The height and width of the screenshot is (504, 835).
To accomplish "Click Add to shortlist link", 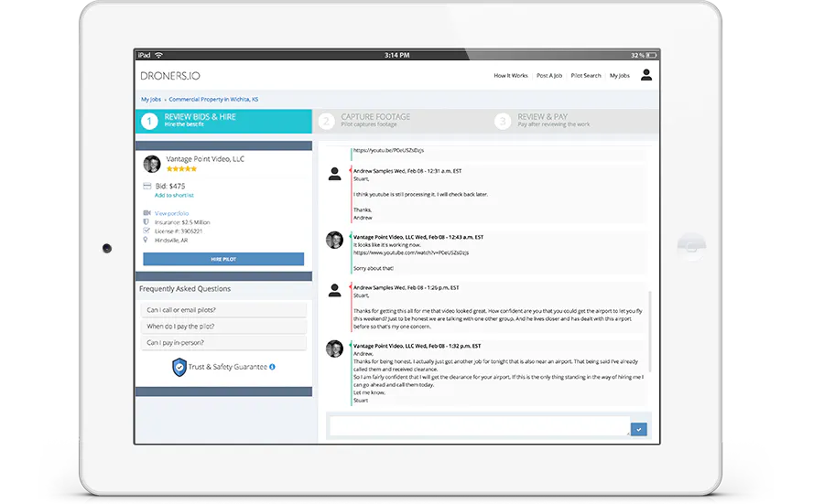I will pyautogui.click(x=174, y=196).
